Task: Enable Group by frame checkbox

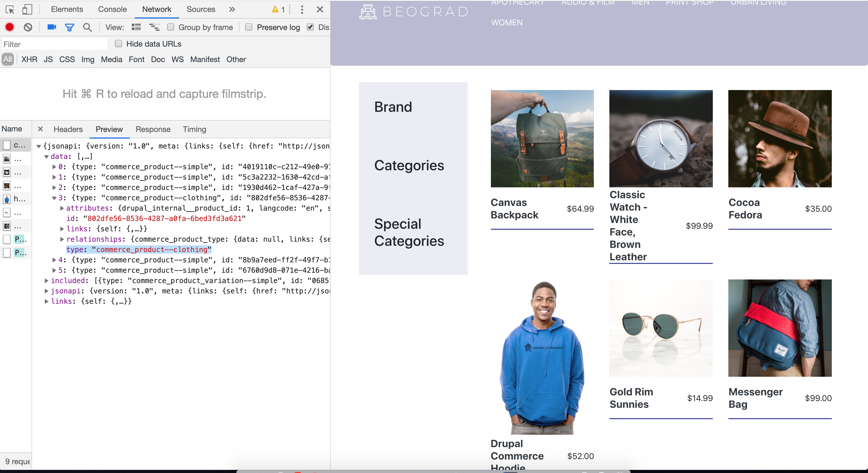Action: (x=171, y=27)
